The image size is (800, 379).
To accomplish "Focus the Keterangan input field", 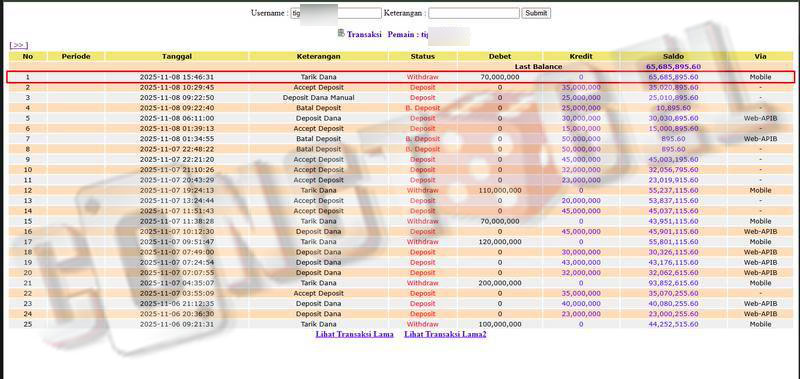I will (473, 13).
